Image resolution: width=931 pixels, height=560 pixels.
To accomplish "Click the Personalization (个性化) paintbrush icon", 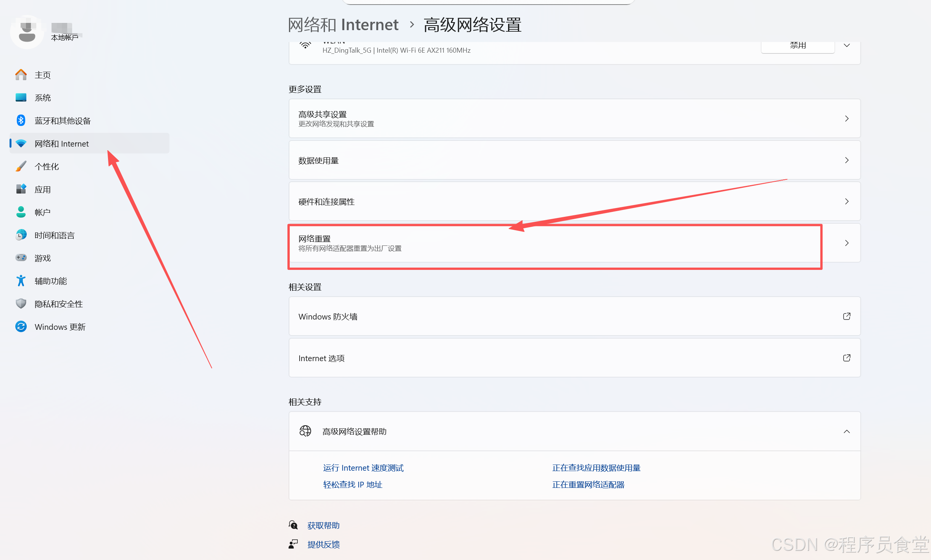I will click(x=21, y=166).
